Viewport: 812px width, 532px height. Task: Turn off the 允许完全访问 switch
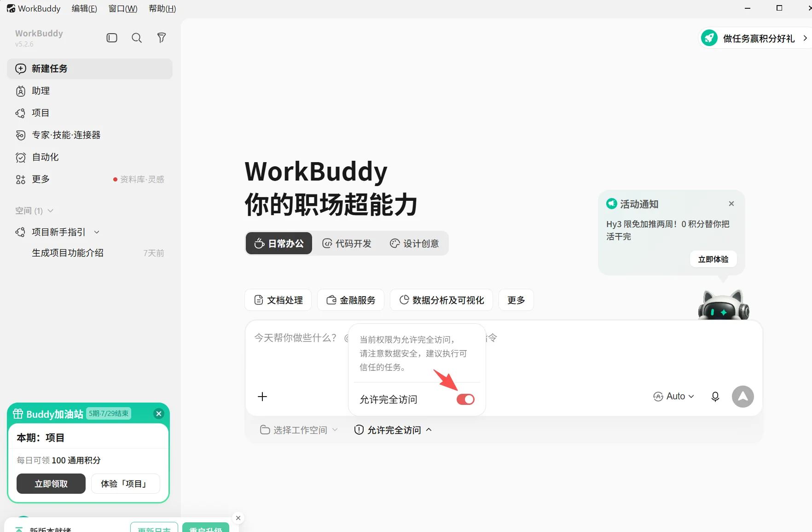click(465, 399)
